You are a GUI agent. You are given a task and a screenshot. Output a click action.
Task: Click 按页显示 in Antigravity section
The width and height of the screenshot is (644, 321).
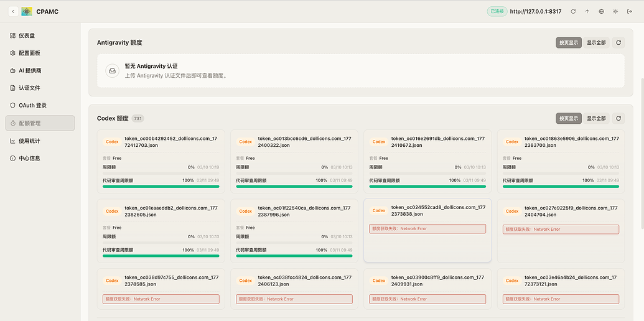(569, 43)
